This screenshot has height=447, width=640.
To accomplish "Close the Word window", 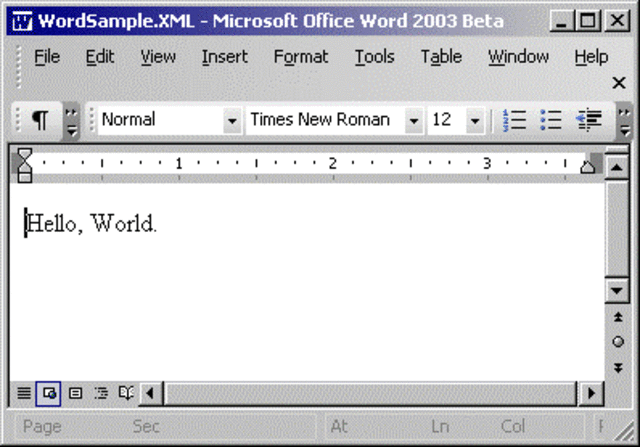I will (617, 20).
